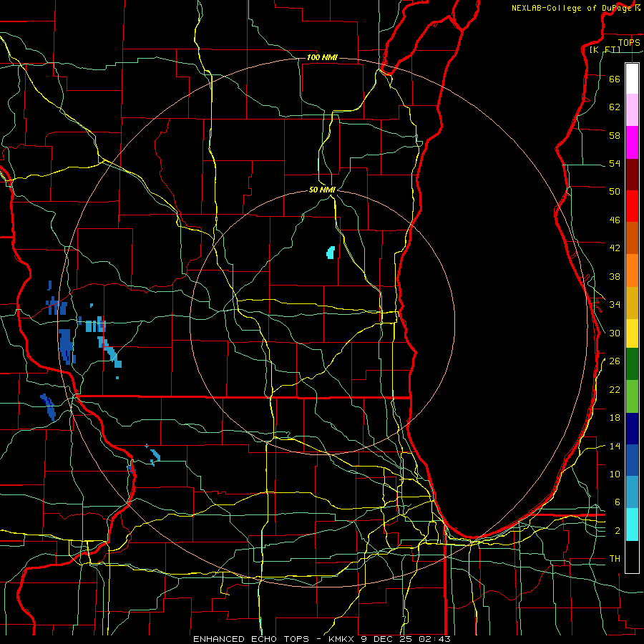The width and height of the screenshot is (644, 644).
Task: Click the legend value '10'
Action: click(615, 474)
